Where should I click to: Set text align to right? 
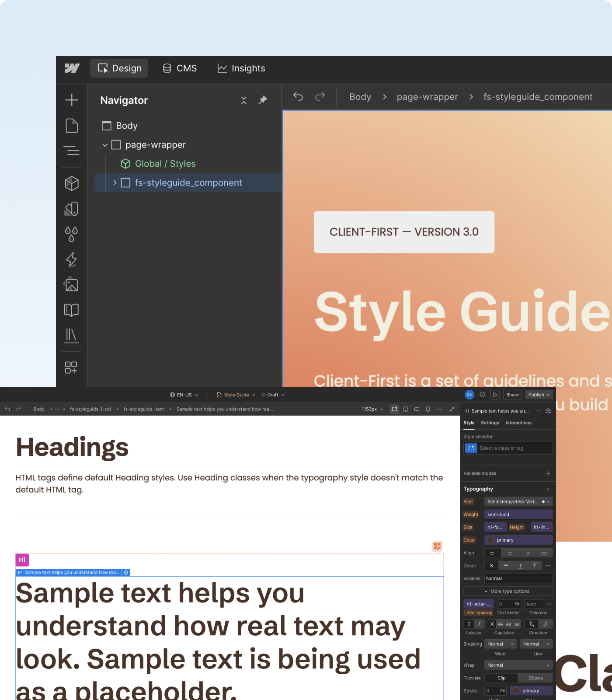(527, 553)
